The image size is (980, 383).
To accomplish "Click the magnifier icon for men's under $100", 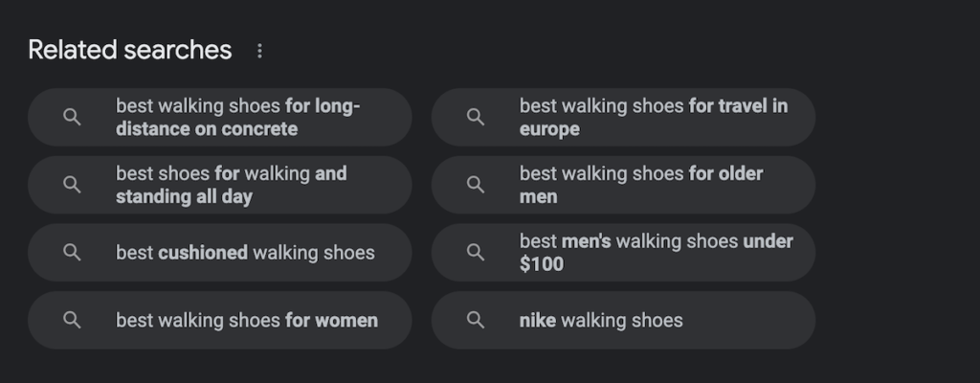I will (477, 252).
